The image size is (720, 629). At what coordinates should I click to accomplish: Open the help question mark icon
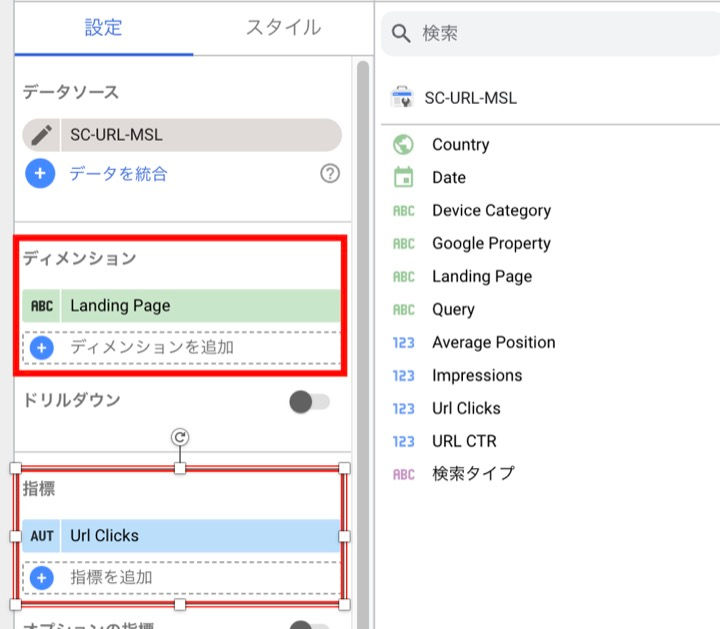[x=330, y=174]
